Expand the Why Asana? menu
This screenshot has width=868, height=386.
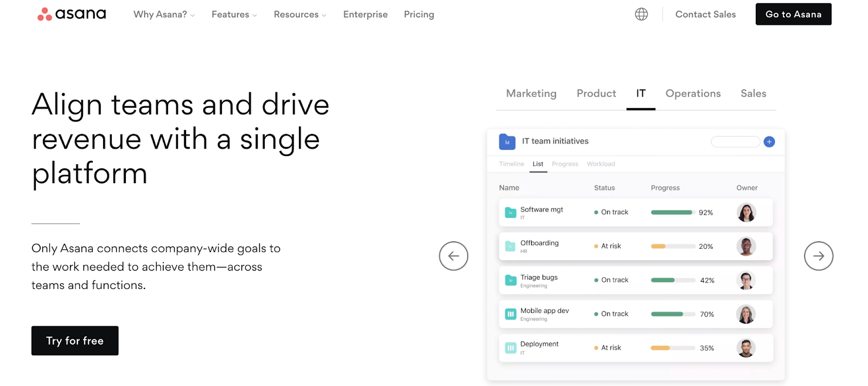164,15
